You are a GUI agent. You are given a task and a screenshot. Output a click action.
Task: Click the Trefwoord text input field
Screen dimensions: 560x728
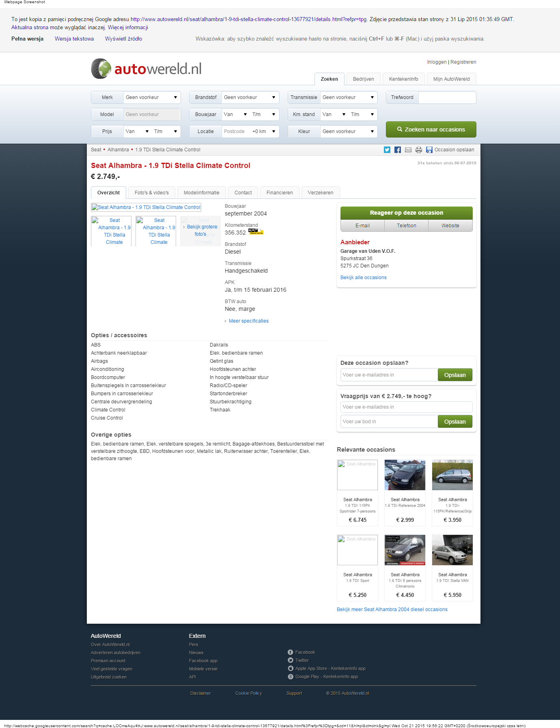point(447,97)
